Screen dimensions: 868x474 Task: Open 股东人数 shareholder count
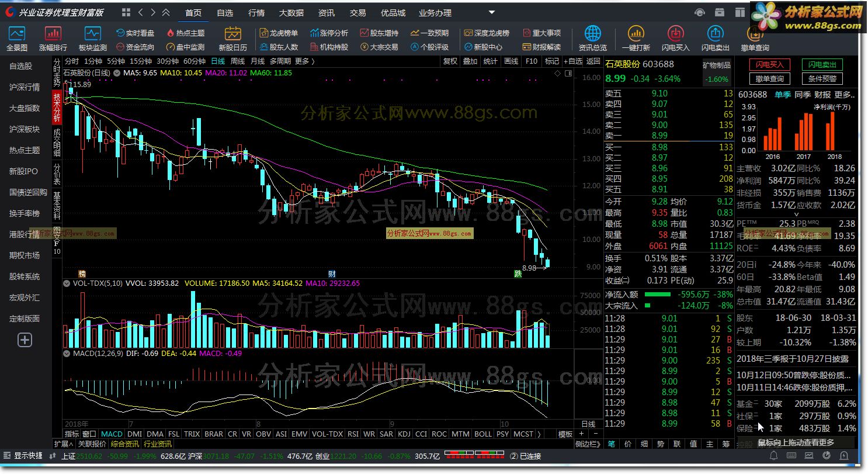tap(279, 47)
